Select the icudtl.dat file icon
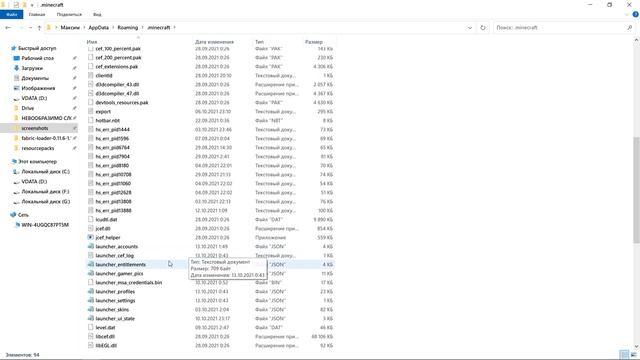The width and height of the screenshot is (640, 360). 91,220
